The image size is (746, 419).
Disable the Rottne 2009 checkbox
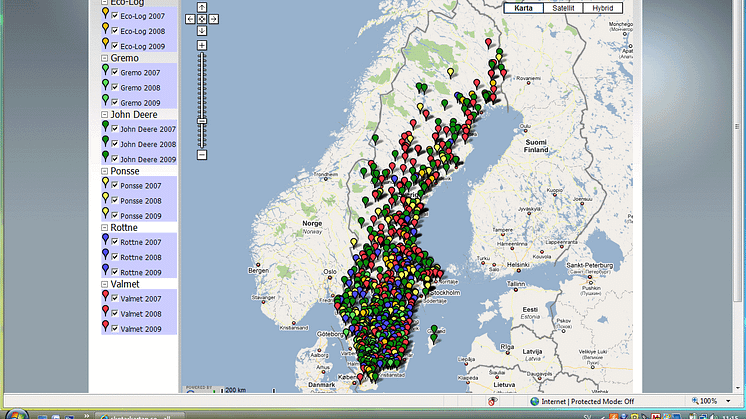click(115, 272)
